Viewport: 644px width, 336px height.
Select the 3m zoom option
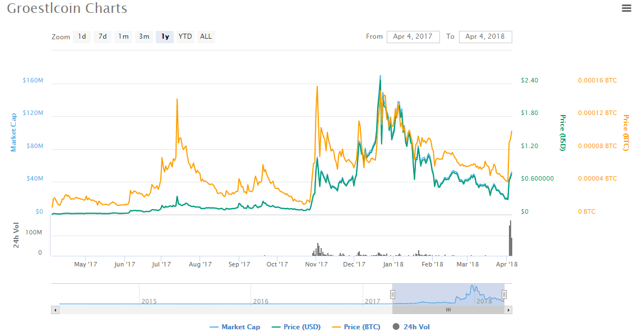tap(144, 37)
